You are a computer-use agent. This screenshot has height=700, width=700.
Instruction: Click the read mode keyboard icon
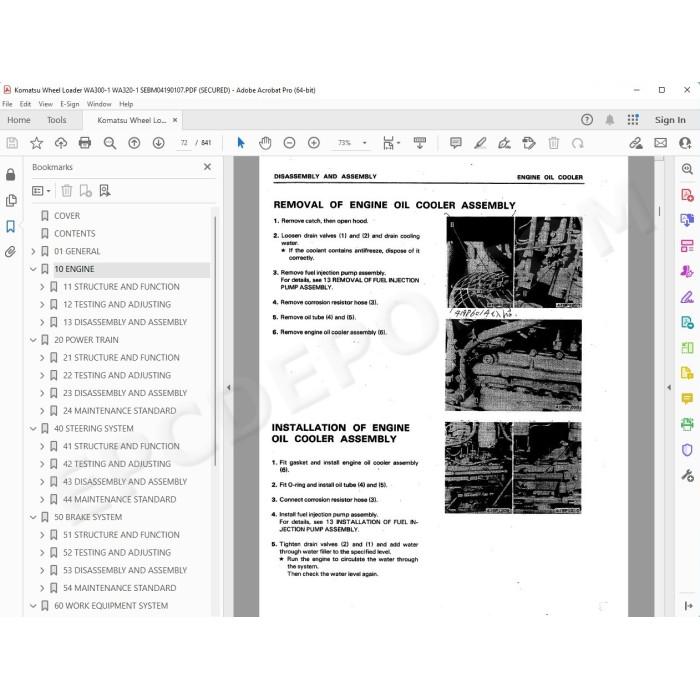(x=420, y=143)
